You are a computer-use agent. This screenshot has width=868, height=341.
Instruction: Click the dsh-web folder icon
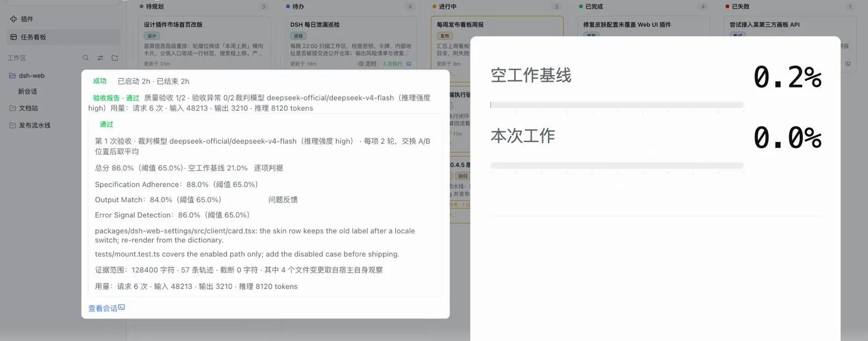(12, 75)
